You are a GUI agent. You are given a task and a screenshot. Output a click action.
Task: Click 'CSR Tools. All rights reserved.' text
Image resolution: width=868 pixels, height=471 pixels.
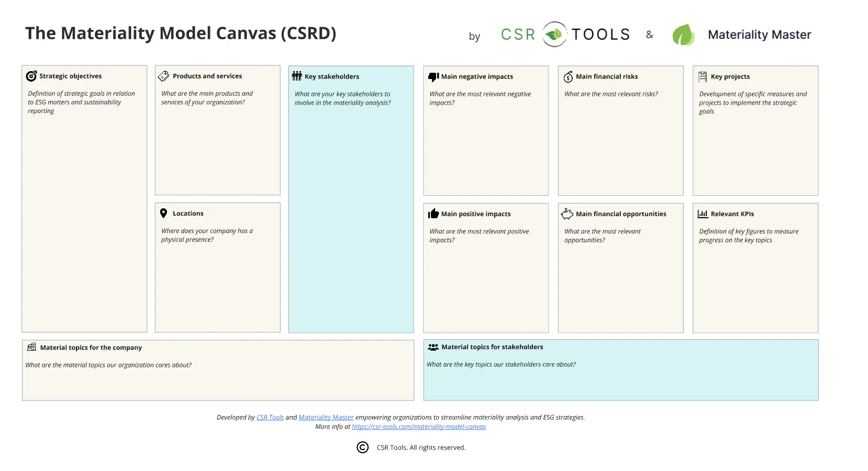point(421,447)
